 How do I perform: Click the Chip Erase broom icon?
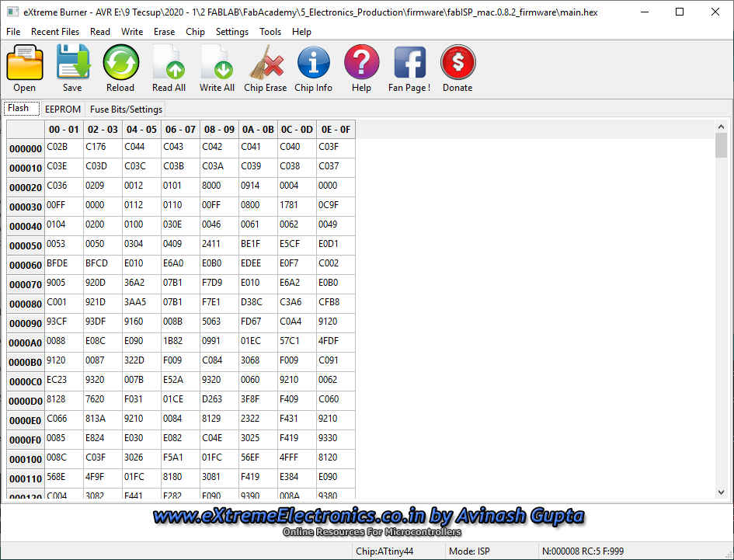click(266, 62)
